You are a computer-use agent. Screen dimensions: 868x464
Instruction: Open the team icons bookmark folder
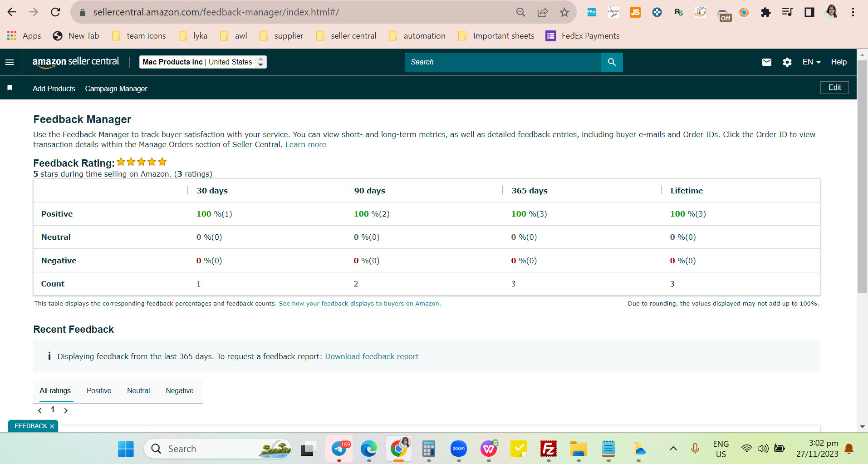(x=139, y=36)
